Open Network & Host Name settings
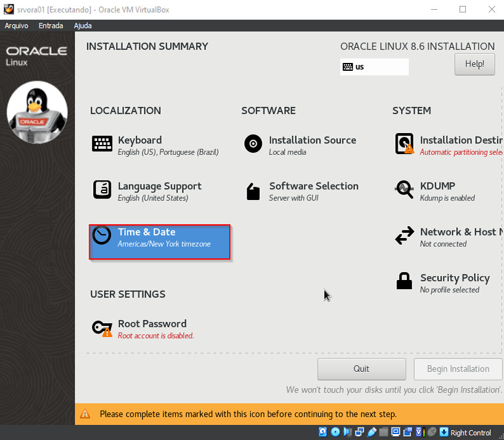Viewport: 504px width, 440px height. click(449, 237)
